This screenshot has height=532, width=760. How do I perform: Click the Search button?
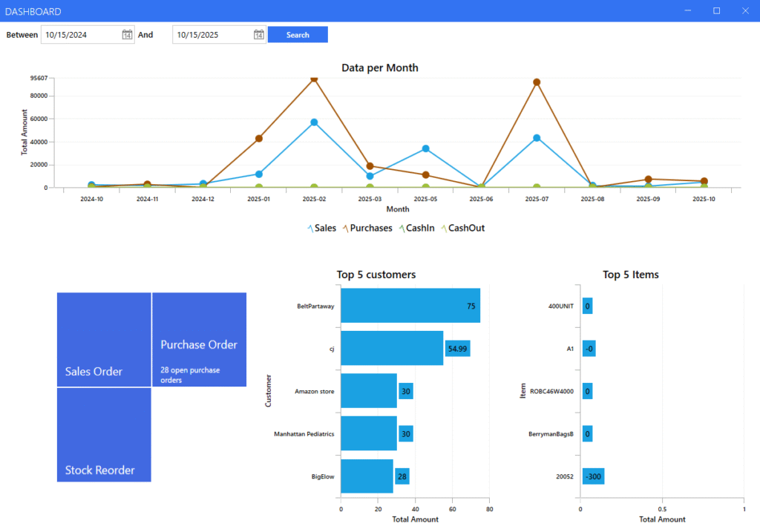point(298,35)
